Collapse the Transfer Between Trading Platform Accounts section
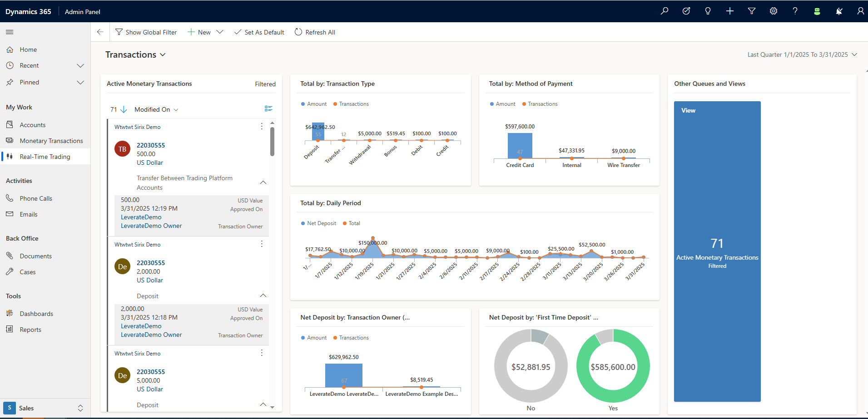Viewport: 868px width, 419px height. pos(263,182)
